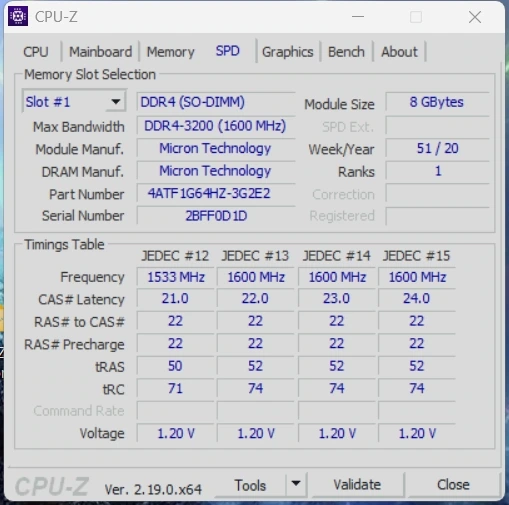
Task: Click the Close button
Action: click(453, 484)
